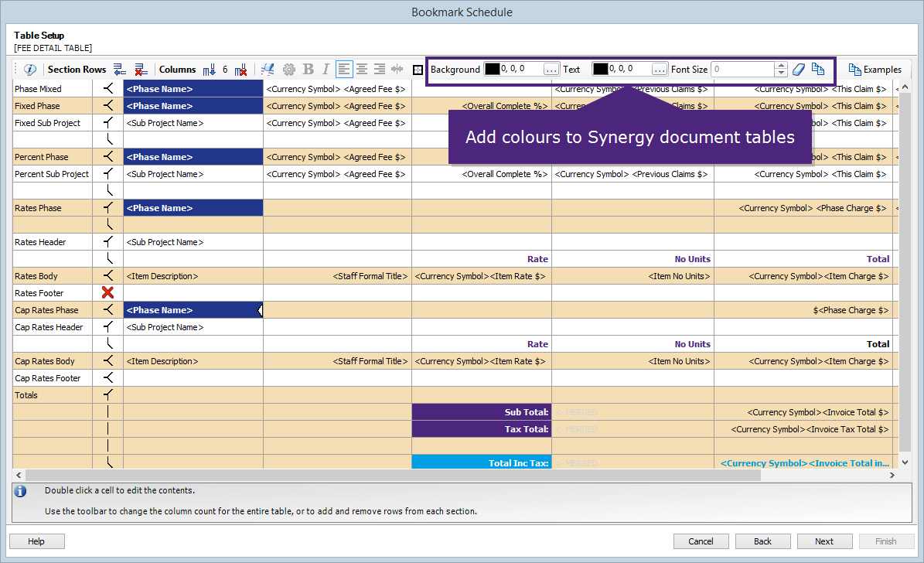924x563 pixels.
Task: Clear formatting with the eraser icon
Action: coord(798,69)
